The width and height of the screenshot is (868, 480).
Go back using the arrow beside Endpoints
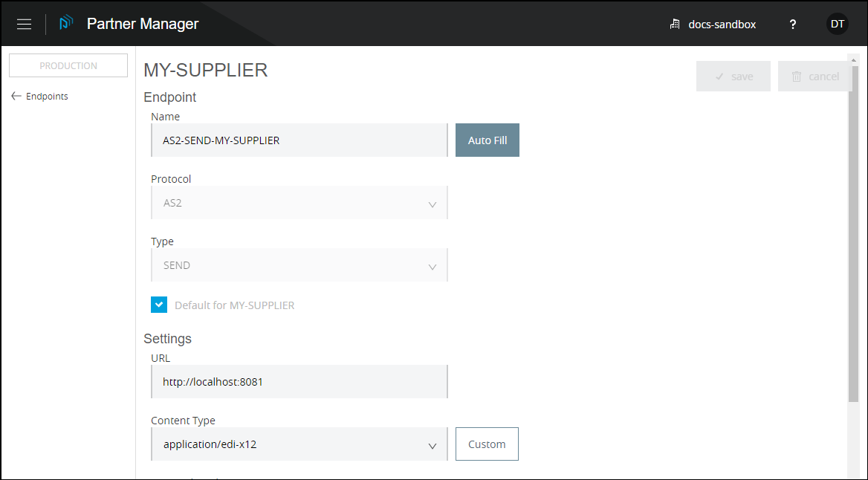(x=15, y=96)
